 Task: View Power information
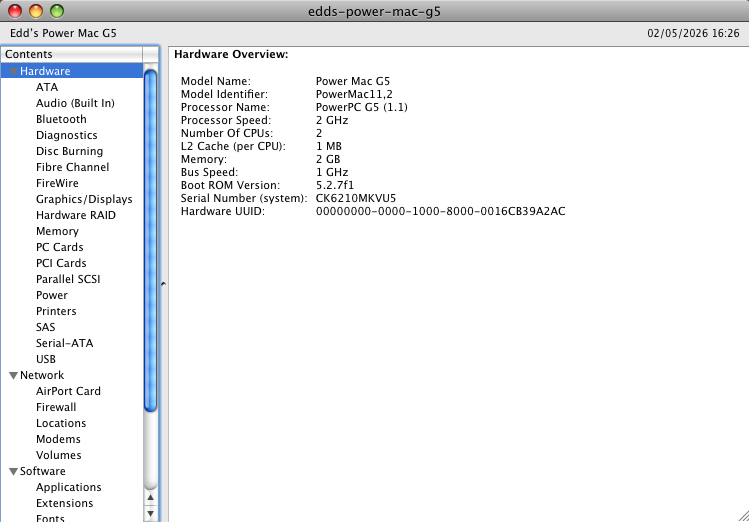52,295
